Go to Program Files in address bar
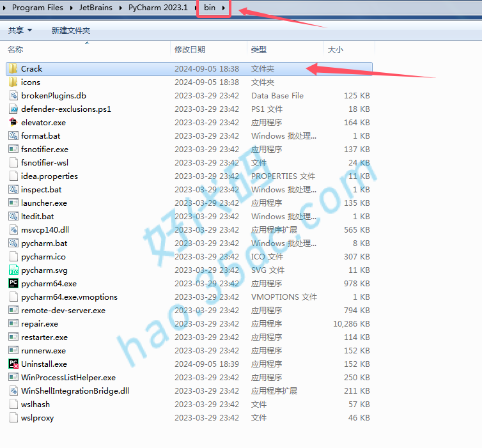This screenshot has height=448, width=482. coord(38,8)
